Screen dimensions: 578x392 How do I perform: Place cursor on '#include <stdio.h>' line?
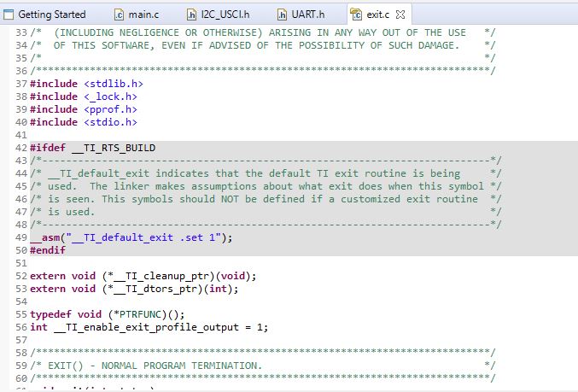tap(84, 122)
